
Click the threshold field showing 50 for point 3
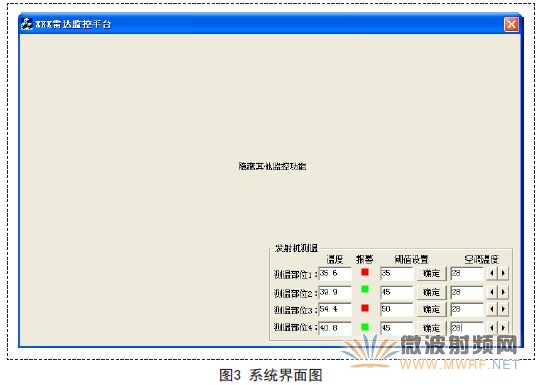coord(397,309)
